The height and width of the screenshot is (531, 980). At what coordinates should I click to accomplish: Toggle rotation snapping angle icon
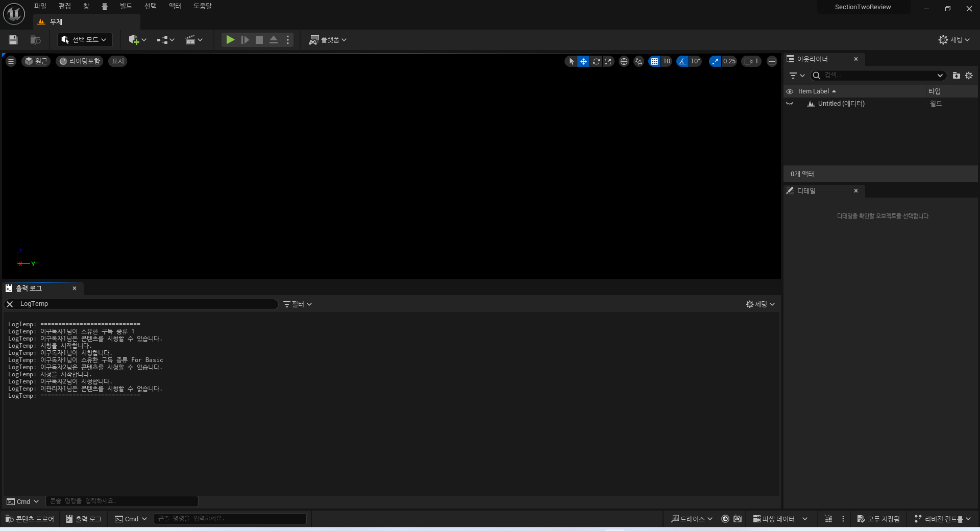point(682,61)
